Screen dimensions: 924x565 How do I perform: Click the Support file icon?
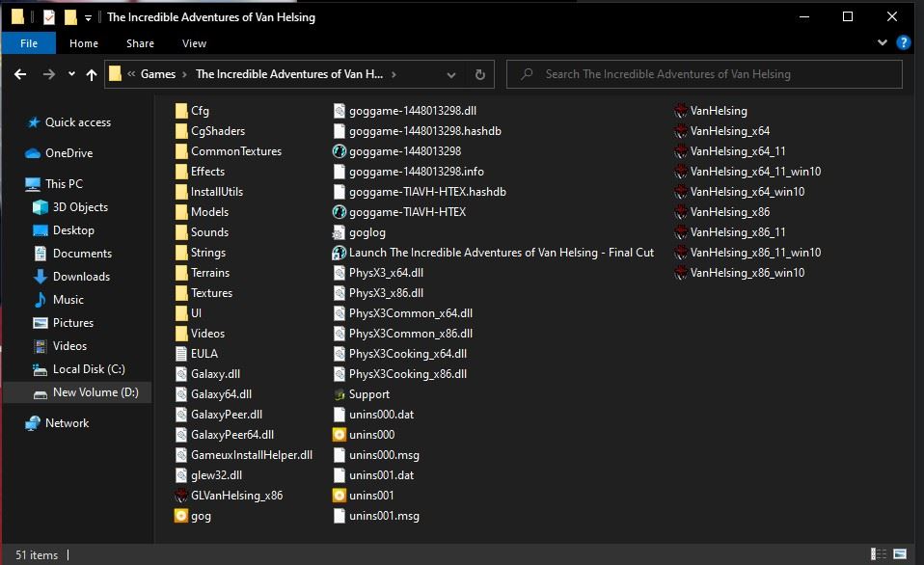[x=340, y=394]
